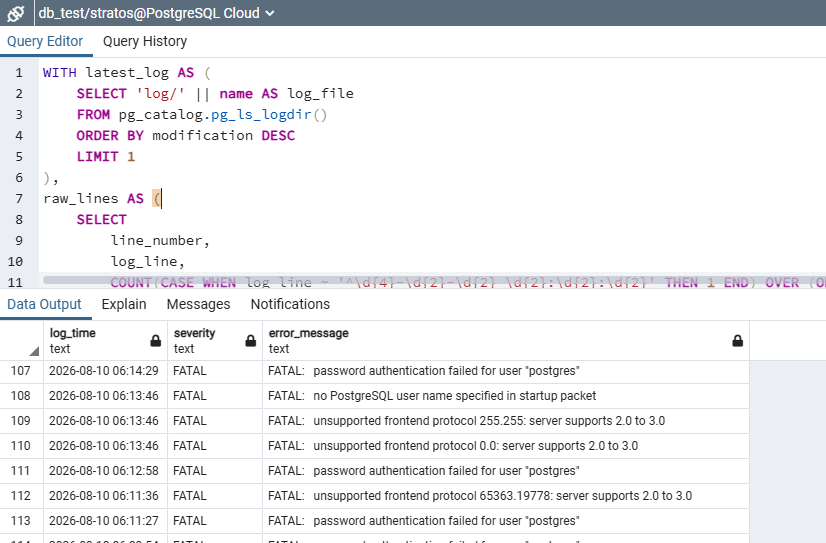
Task: Click the log_time cell in row 108
Action: point(104,396)
